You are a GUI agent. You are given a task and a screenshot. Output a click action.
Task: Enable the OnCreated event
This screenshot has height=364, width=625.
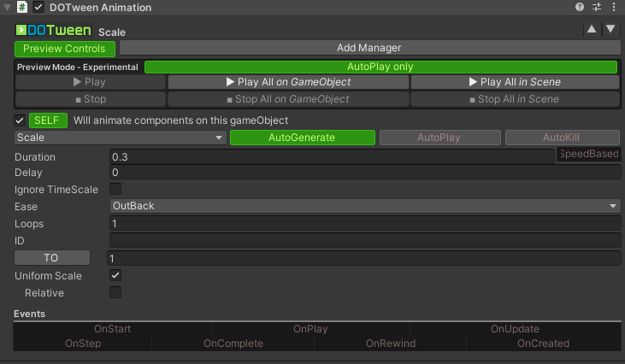coord(543,343)
